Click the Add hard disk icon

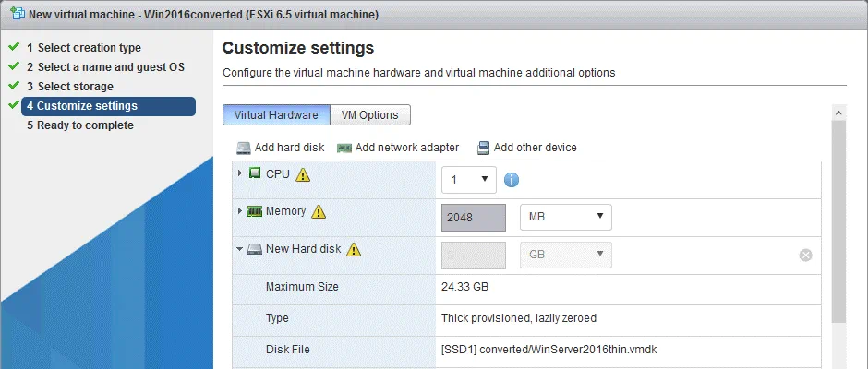point(244,148)
